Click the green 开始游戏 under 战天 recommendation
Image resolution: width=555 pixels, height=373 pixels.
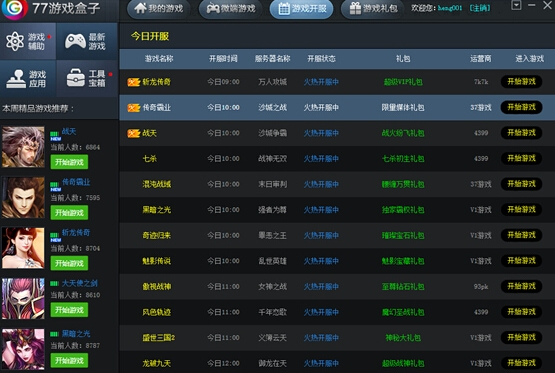click(x=69, y=162)
